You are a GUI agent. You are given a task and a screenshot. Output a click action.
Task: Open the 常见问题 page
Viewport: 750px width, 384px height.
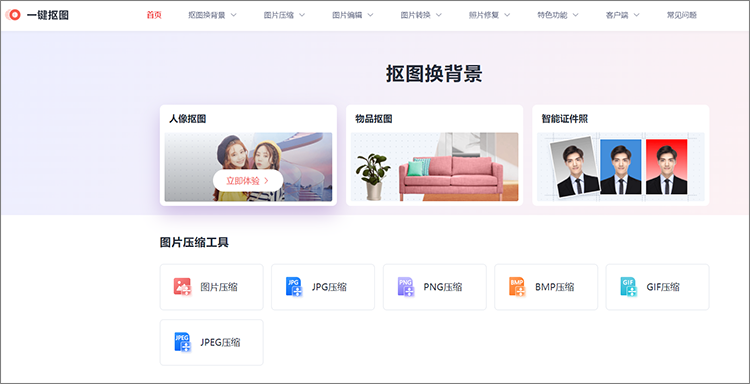click(x=682, y=15)
